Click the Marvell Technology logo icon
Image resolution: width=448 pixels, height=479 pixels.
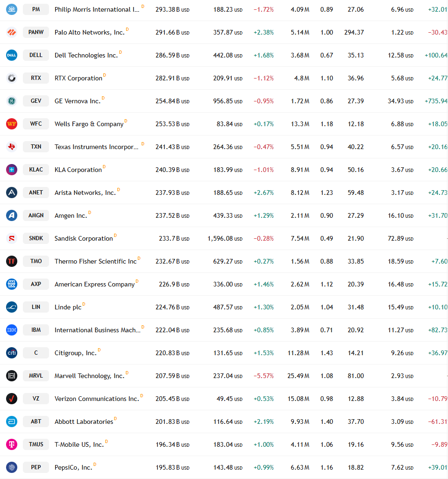pyautogui.click(x=12, y=376)
